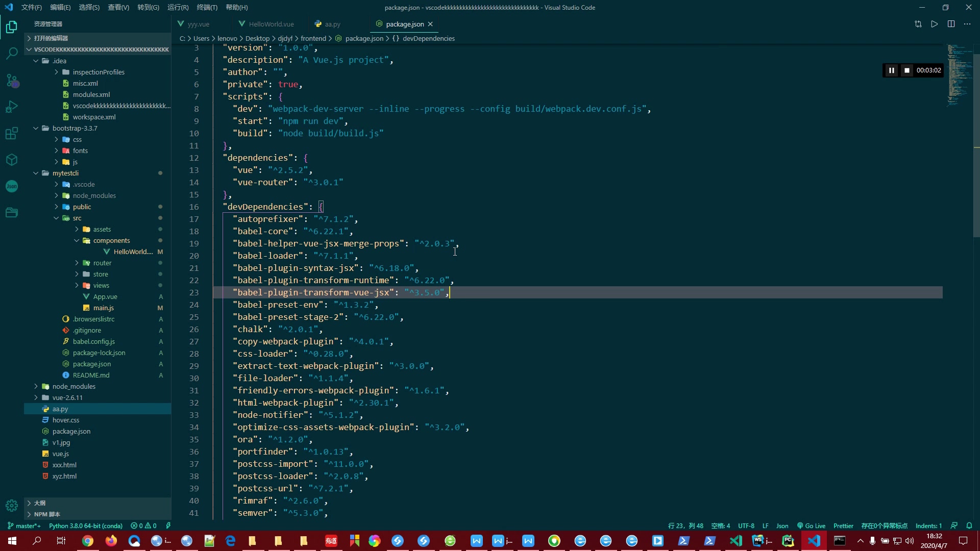Image resolution: width=980 pixels, height=551 pixels.
Task: Click the notification bell in status bar
Action: pyautogui.click(x=969, y=526)
